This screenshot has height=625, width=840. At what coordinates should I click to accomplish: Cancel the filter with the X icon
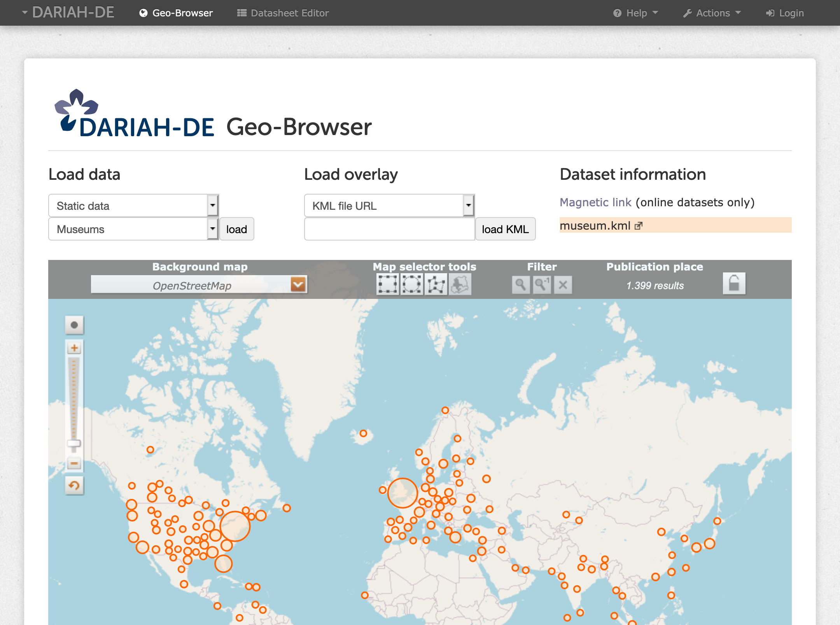click(x=563, y=285)
